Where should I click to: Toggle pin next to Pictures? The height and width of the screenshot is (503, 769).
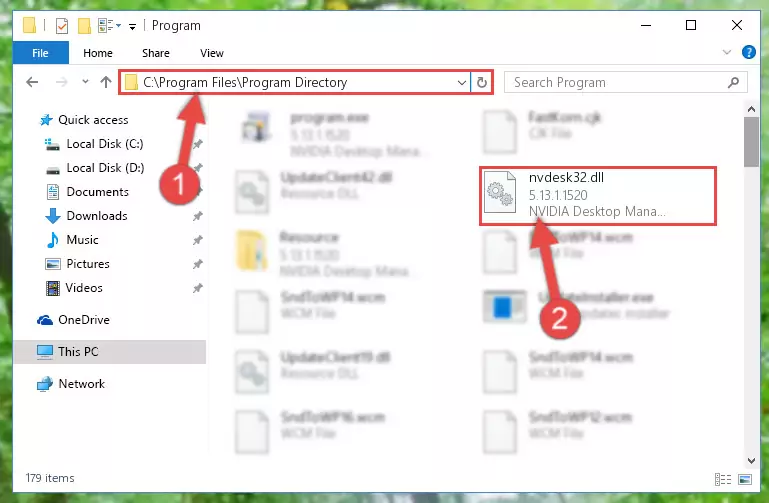pos(197,264)
